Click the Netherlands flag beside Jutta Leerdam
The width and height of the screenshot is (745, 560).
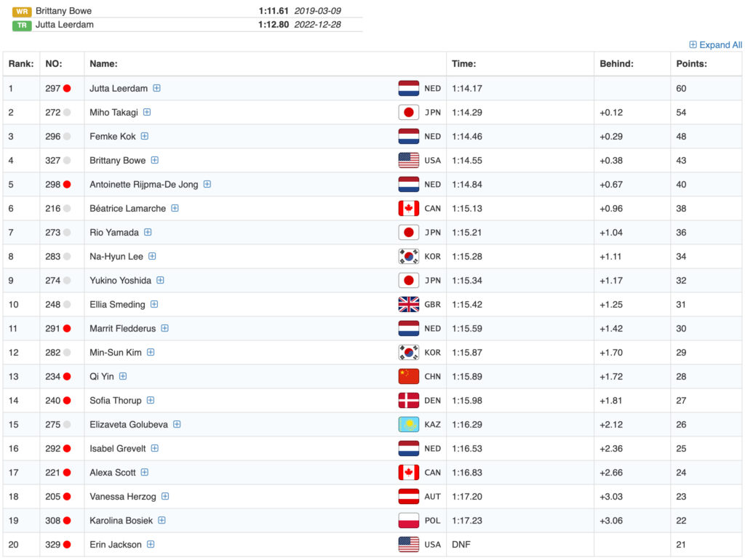408,89
